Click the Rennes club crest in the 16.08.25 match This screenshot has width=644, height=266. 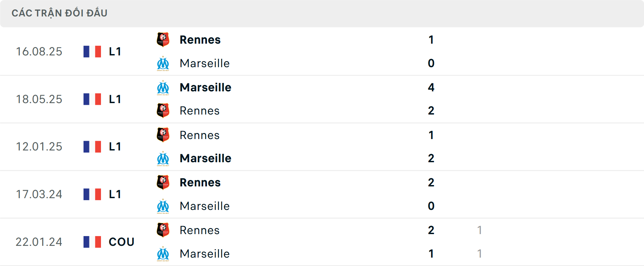pos(163,39)
